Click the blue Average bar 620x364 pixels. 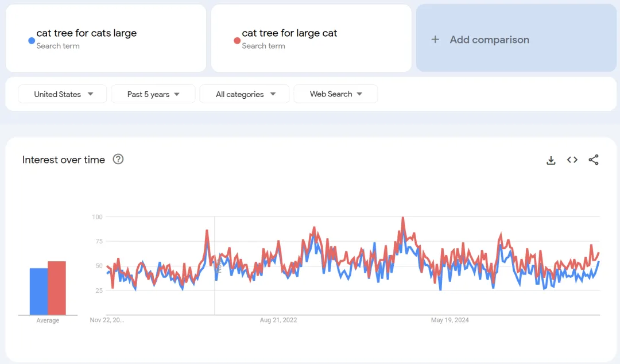(38, 292)
